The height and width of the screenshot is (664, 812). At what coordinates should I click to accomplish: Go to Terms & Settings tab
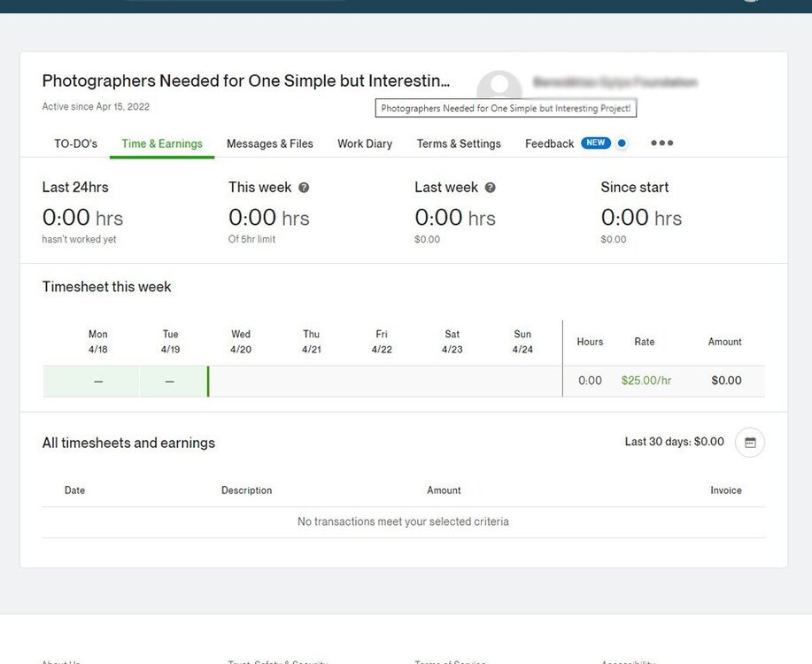tap(459, 143)
